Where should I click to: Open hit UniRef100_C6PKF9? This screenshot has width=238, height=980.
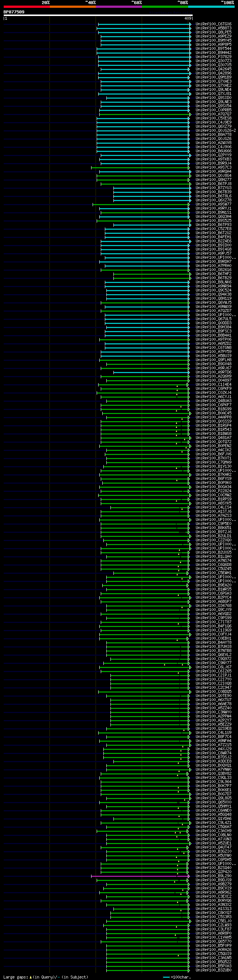(213, 389)
